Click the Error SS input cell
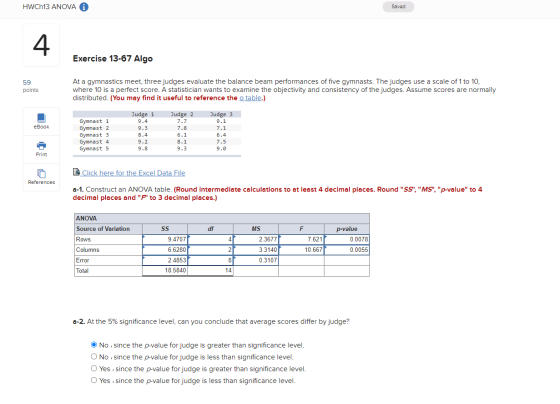This screenshot has width=560, height=404. click(x=165, y=260)
